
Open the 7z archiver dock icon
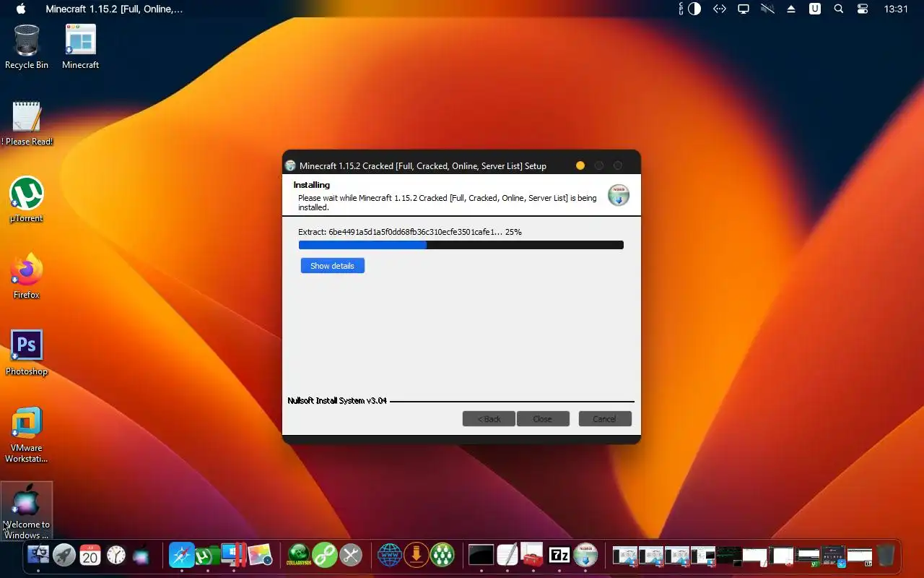point(559,555)
